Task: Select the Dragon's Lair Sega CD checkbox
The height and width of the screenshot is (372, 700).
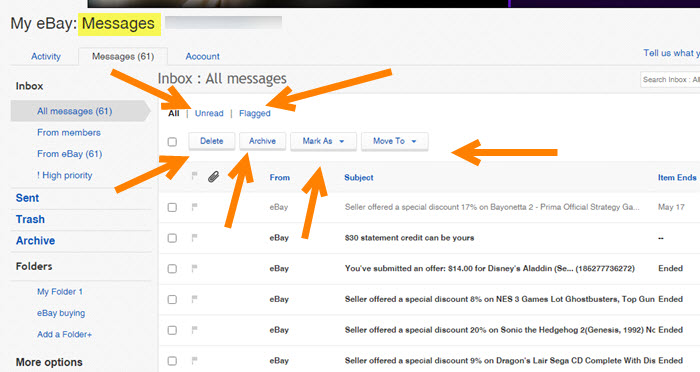Action: pos(172,360)
